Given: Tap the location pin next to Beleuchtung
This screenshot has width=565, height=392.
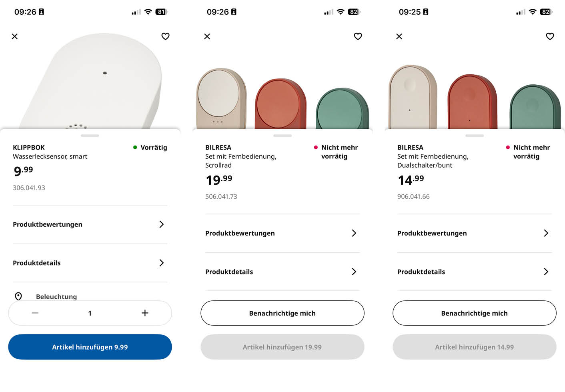Looking at the screenshot, I should pyautogui.click(x=18, y=296).
